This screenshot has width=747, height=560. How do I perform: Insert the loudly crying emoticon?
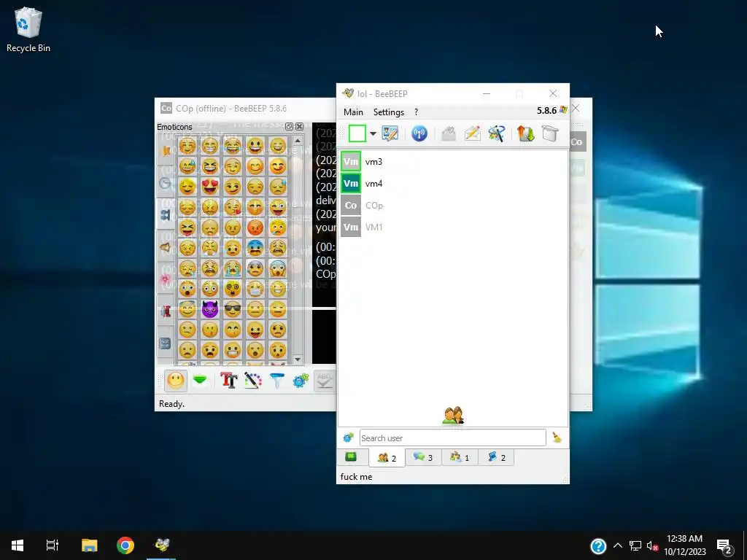click(x=233, y=268)
